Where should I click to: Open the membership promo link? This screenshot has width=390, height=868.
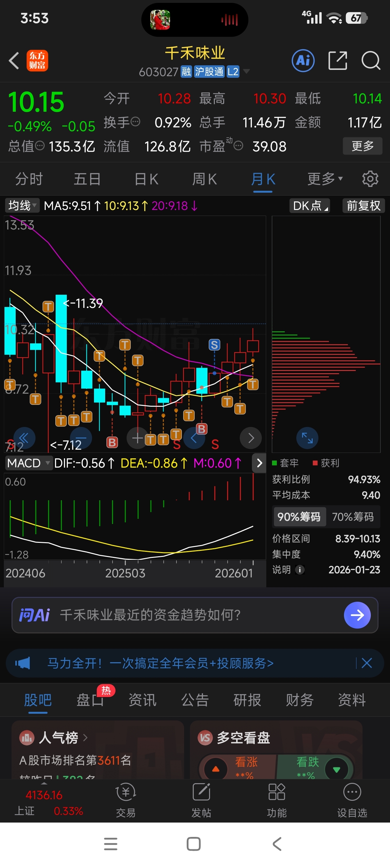160,663
